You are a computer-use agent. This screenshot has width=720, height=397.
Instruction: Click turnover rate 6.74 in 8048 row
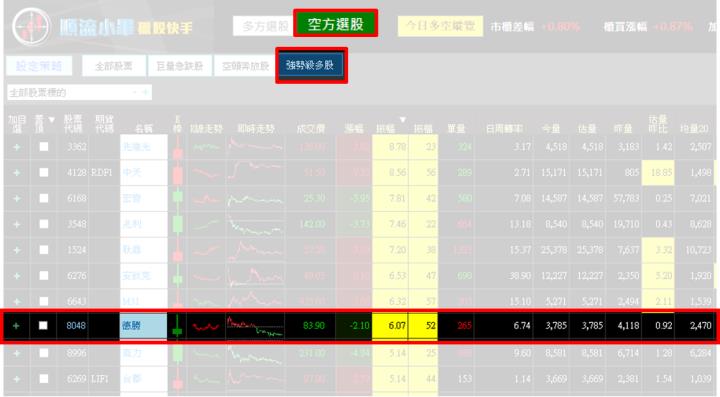click(x=522, y=326)
